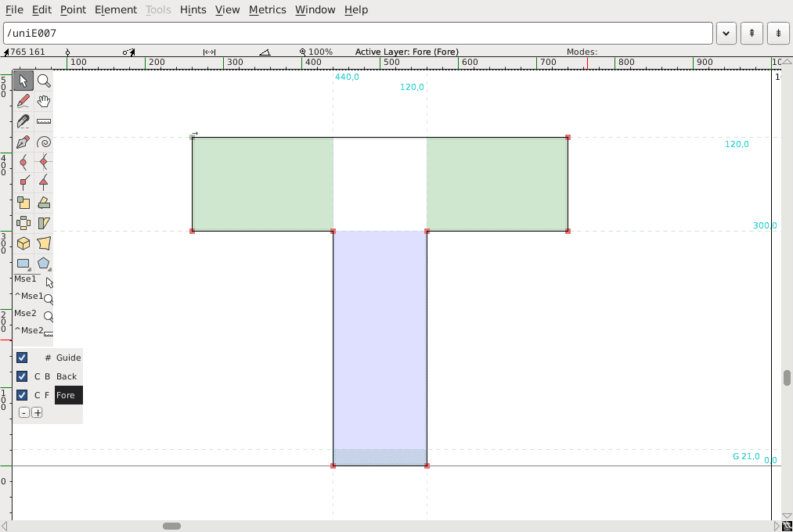Click the vertical scrollbar thumb
793x532 pixels.
(x=787, y=378)
